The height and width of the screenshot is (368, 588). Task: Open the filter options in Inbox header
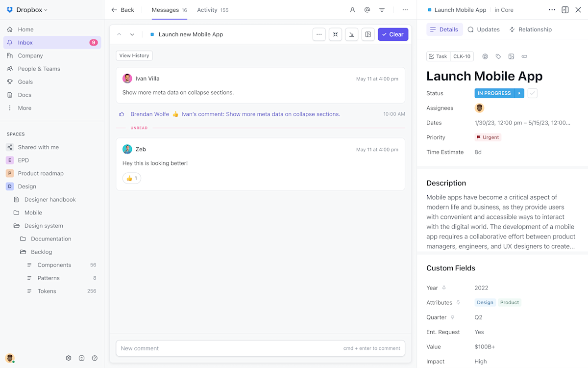[382, 10]
